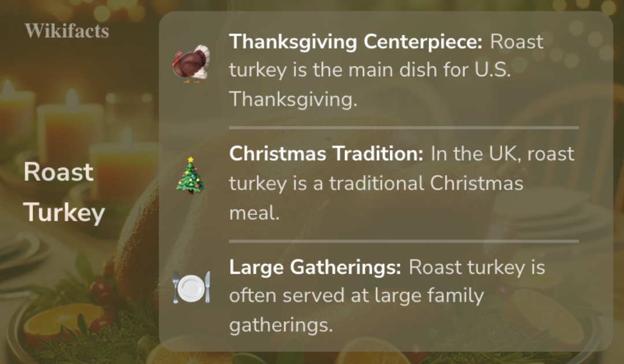Click the Christmas Tradition heading
The width and height of the screenshot is (624, 364).
pos(326,154)
